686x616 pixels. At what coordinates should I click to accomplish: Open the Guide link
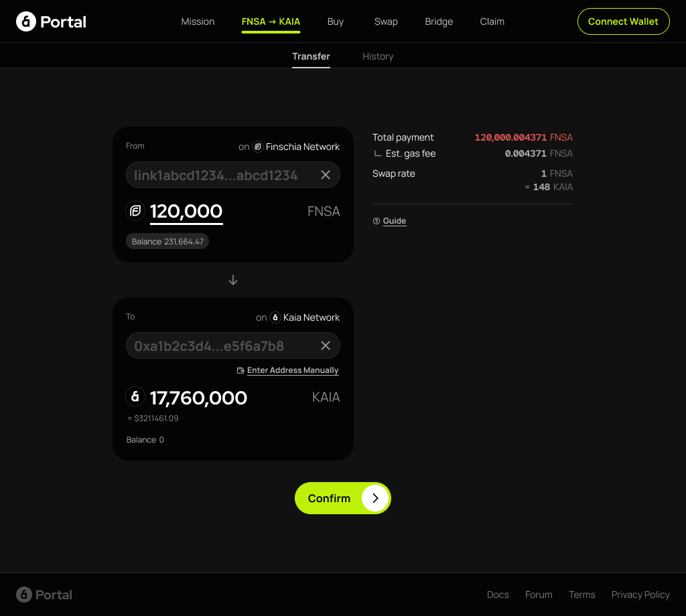(x=394, y=221)
